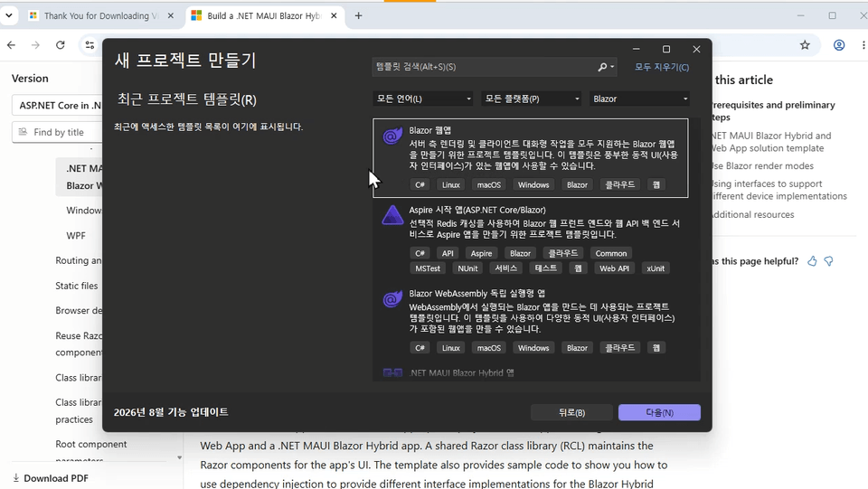Click the xUnit tag under Aspire template
The image size is (868, 489).
[656, 268]
